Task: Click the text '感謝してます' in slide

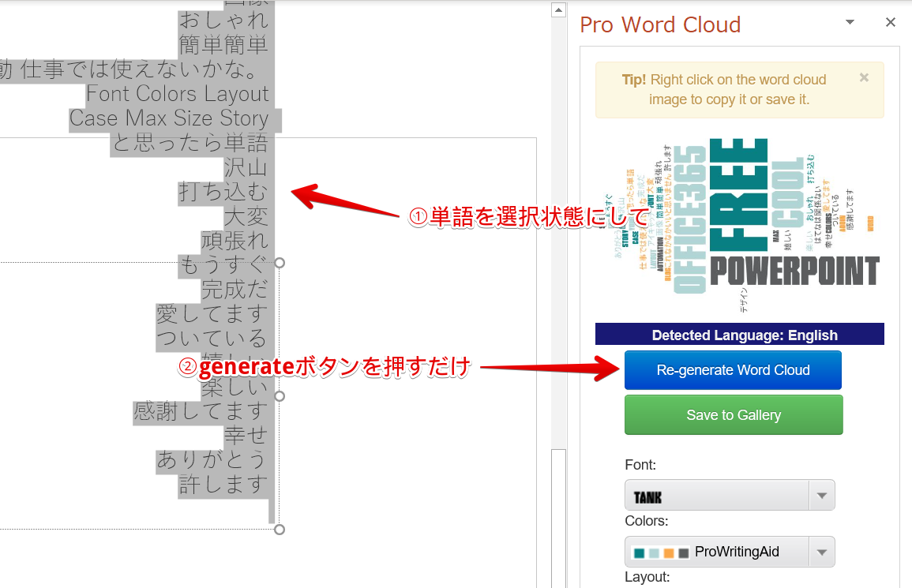Action: [200, 411]
